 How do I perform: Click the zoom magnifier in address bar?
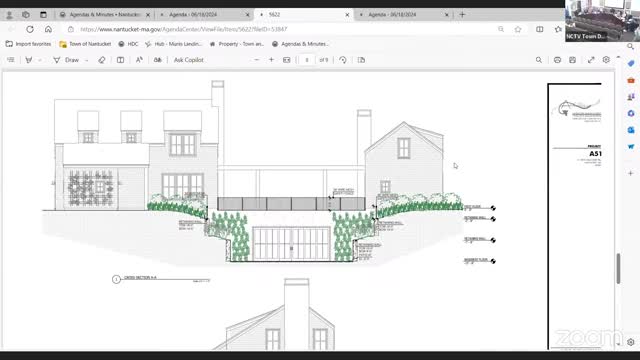tap(501, 29)
